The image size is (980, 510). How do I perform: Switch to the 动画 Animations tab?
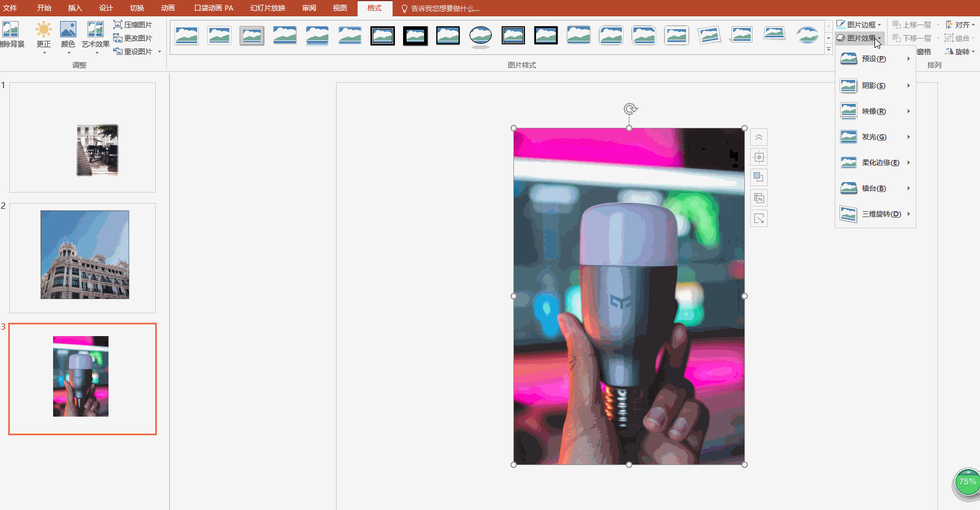pyautogui.click(x=167, y=8)
